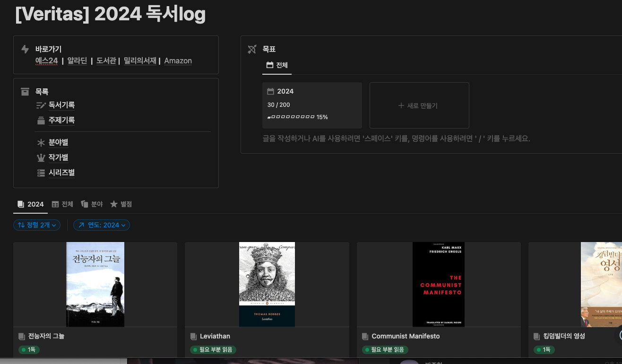This screenshot has height=364, width=622.
Task: Open the 예스24 shortcut link
Action: click(x=47, y=61)
